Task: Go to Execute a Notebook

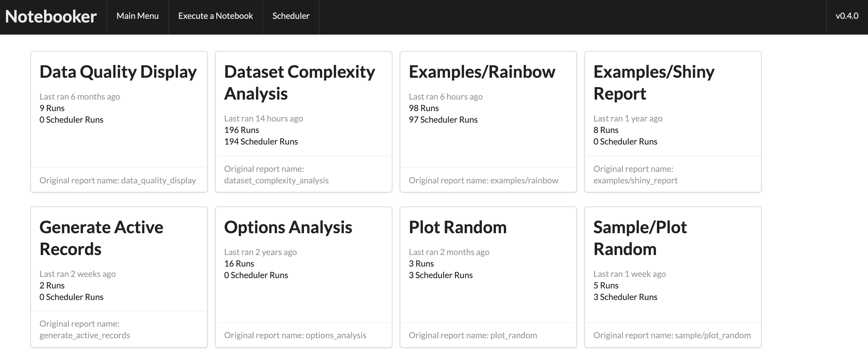Action: (x=215, y=15)
